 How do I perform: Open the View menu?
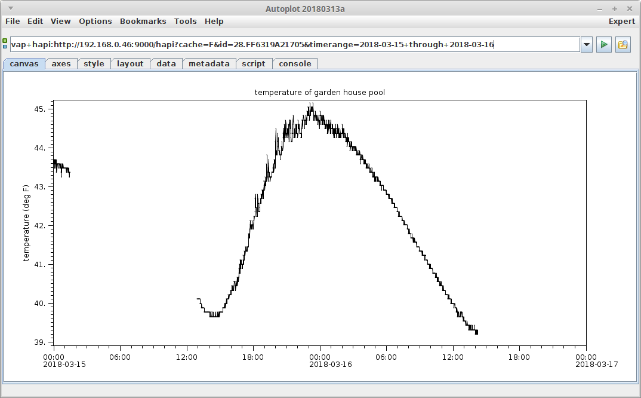pyautogui.click(x=61, y=21)
